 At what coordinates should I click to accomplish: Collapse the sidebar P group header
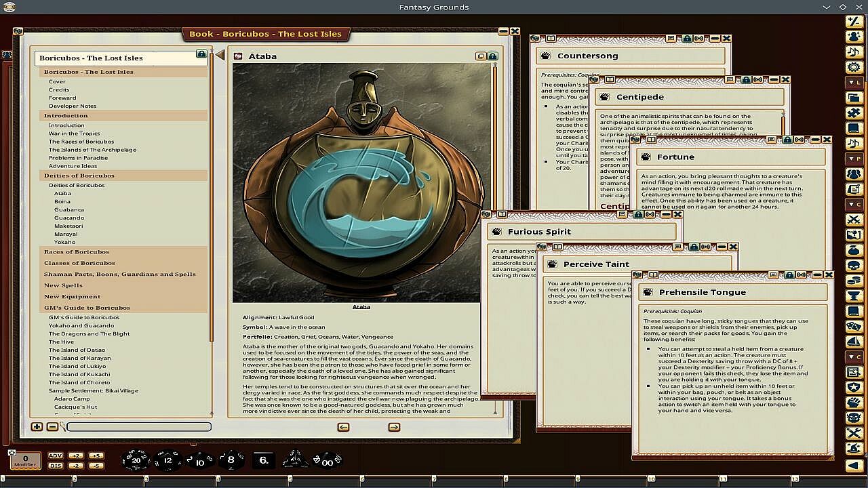(854, 159)
